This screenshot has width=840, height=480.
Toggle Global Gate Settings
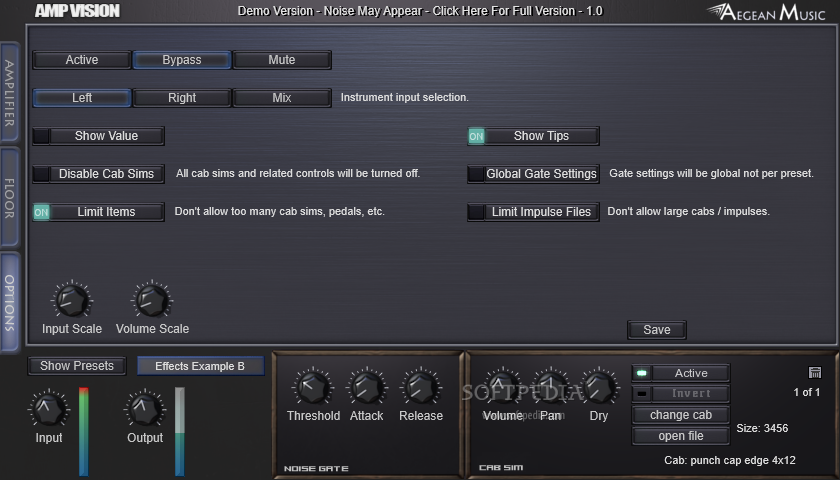pyautogui.click(x=534, y=174)
